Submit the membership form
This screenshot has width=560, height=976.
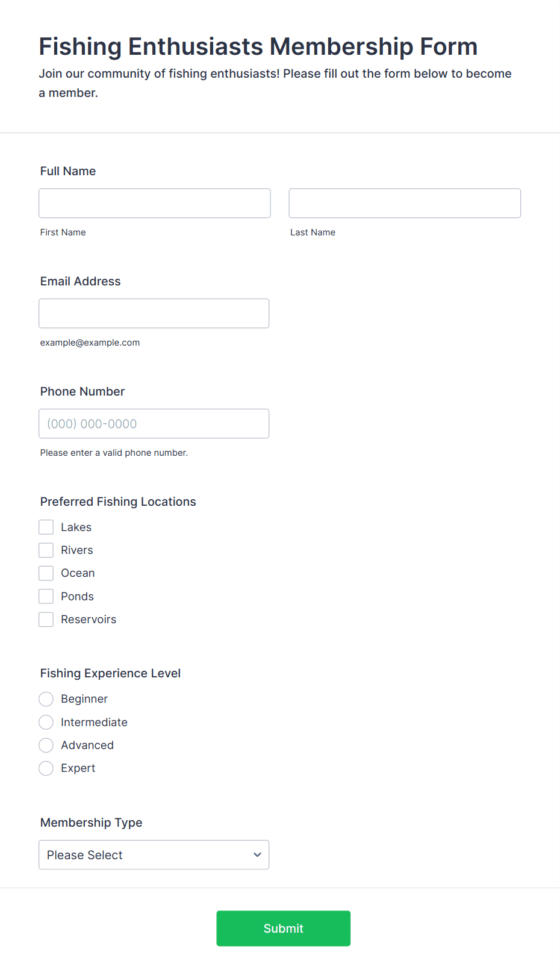pyautogui.click(x=284, y=928)
